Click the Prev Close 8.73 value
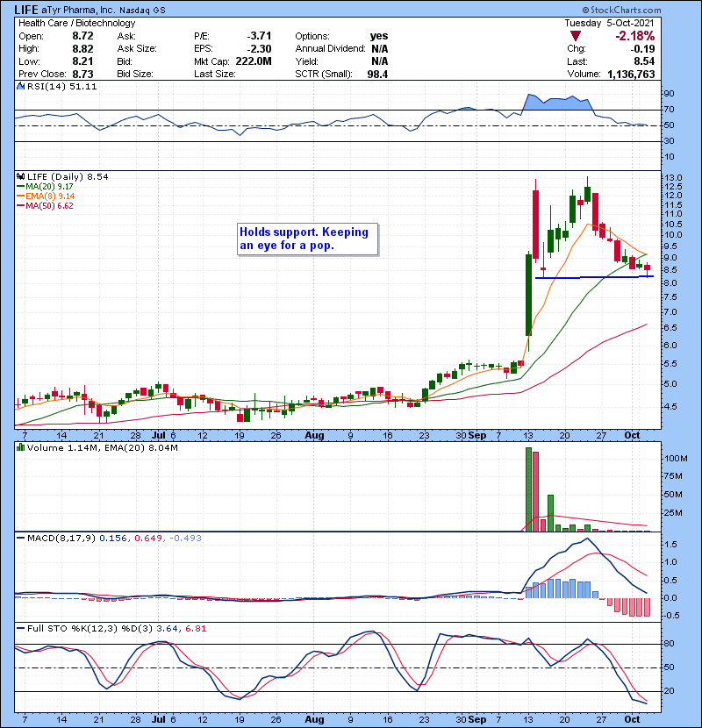Viewport: 702px width, 728px height. (82, 75)
